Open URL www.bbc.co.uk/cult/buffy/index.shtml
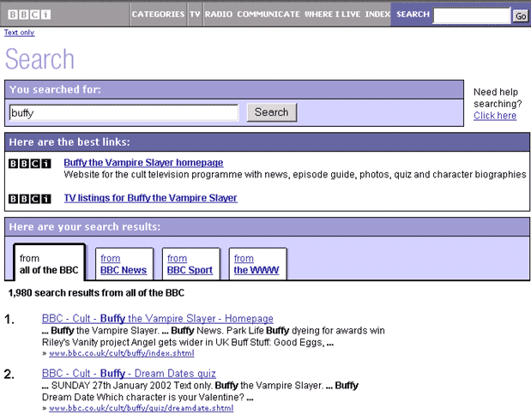Image resolution: width=531 pixels, height=420 pixels. point(122,353)
